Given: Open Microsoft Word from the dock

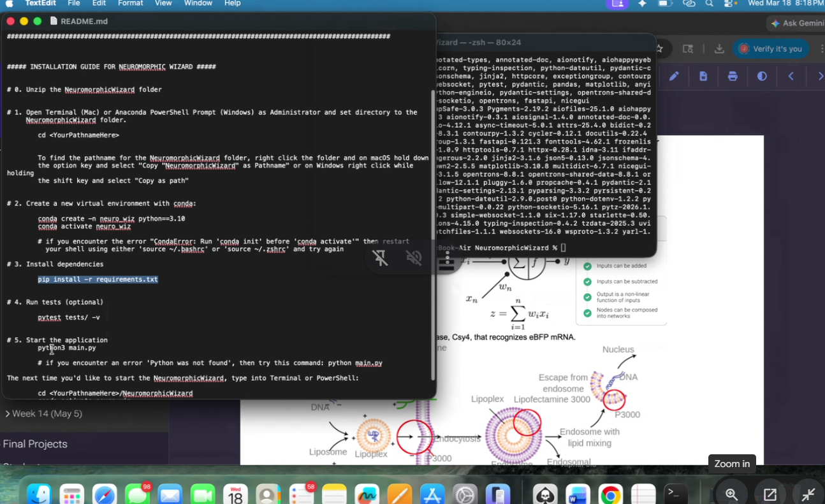Looking at the screenshot, I should click(578, 494).
